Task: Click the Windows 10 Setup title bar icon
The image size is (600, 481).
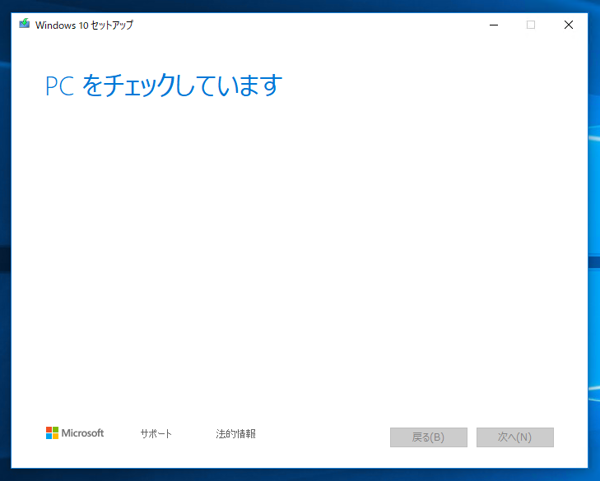Action: (24, 24)
